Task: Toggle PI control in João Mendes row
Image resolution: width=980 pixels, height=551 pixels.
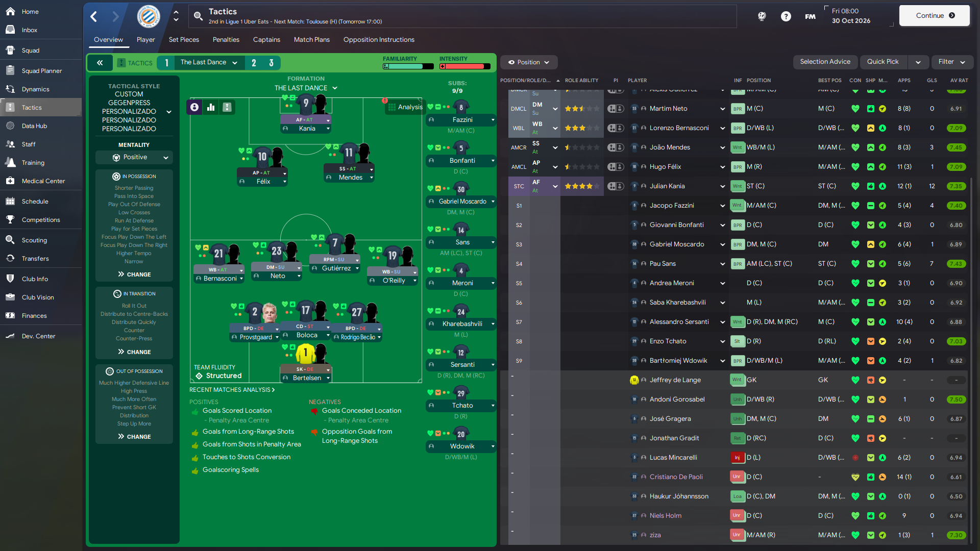Action: point(616,147)
